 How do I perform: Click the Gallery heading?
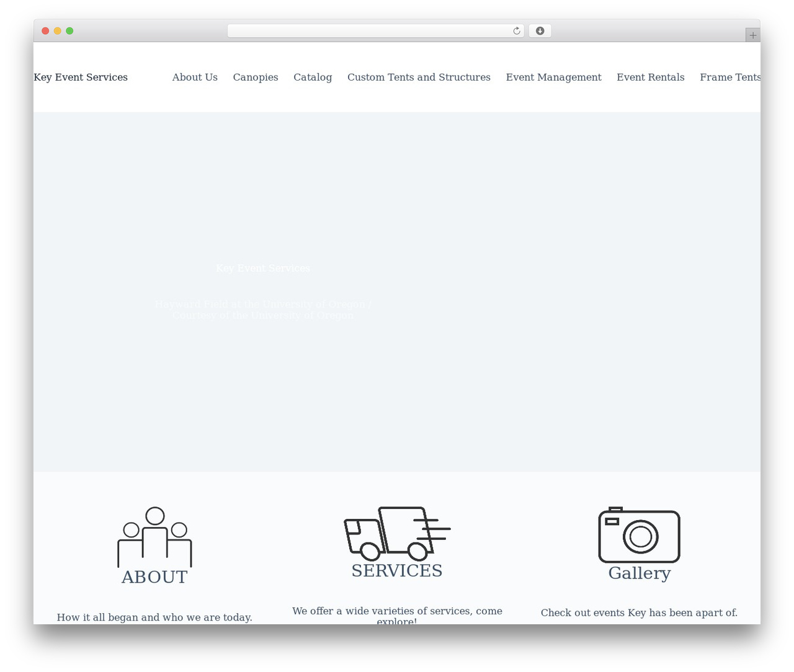tap(639, 573)
